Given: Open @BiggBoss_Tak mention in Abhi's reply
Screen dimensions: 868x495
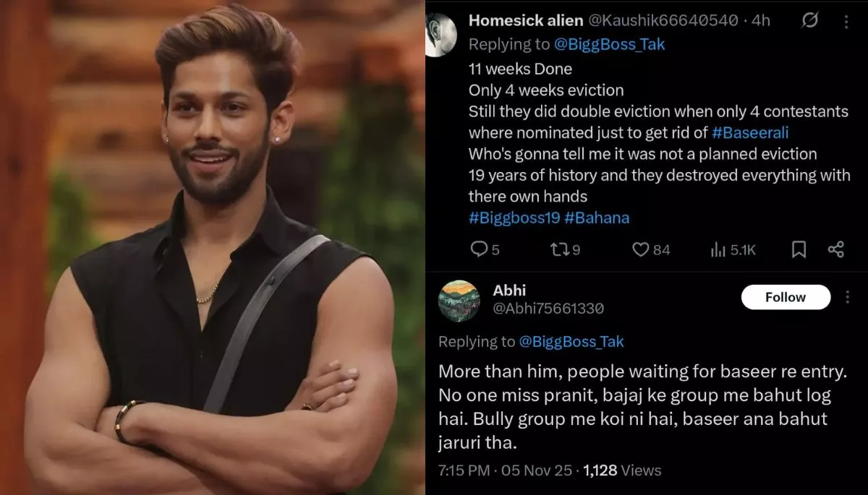Looking at the screenshot, I should 571,342.
